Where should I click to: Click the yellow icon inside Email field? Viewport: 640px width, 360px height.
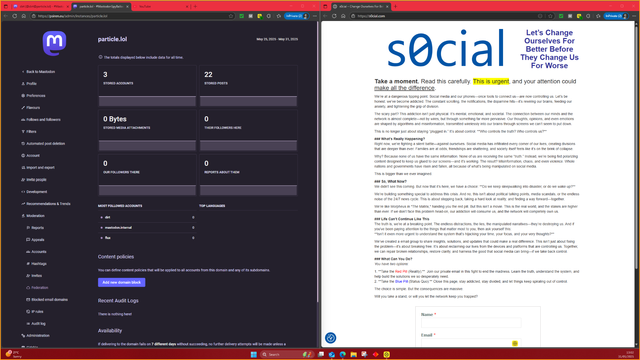tap(515, 343)
